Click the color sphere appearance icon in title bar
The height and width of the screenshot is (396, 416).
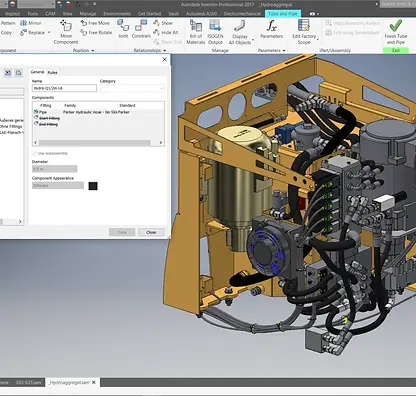point(12,4)
